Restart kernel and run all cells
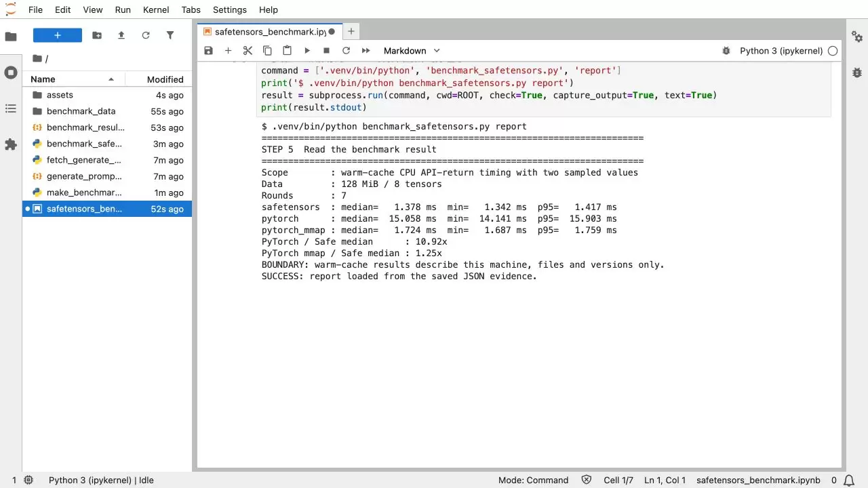Viewport: 868px width, 488px height. pyautogui.click(x=366, y=51)
